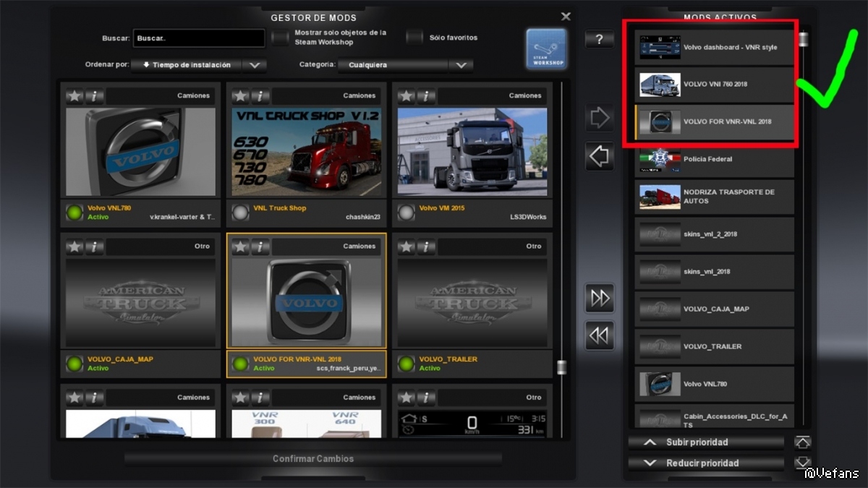
Task: Move mod to bottom priority icon
Action: click(802, 463)
